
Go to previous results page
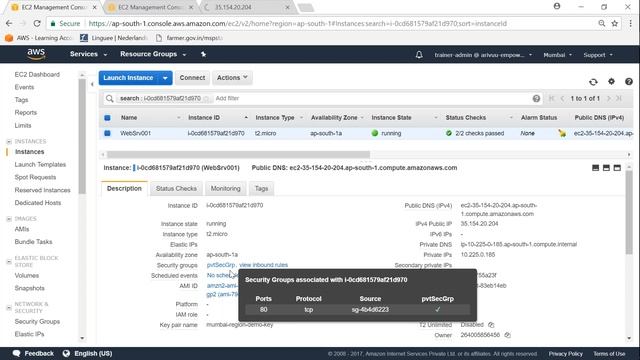pos(562,98)
